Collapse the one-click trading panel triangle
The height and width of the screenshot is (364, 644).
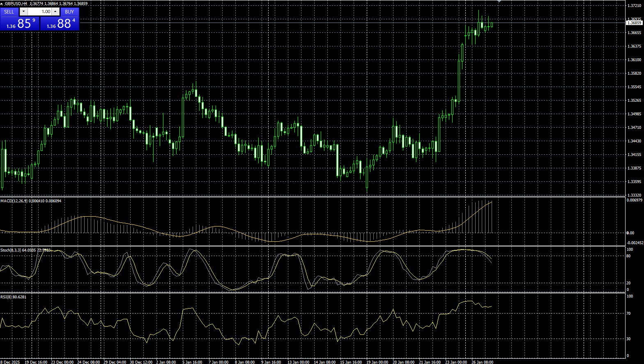2,4
